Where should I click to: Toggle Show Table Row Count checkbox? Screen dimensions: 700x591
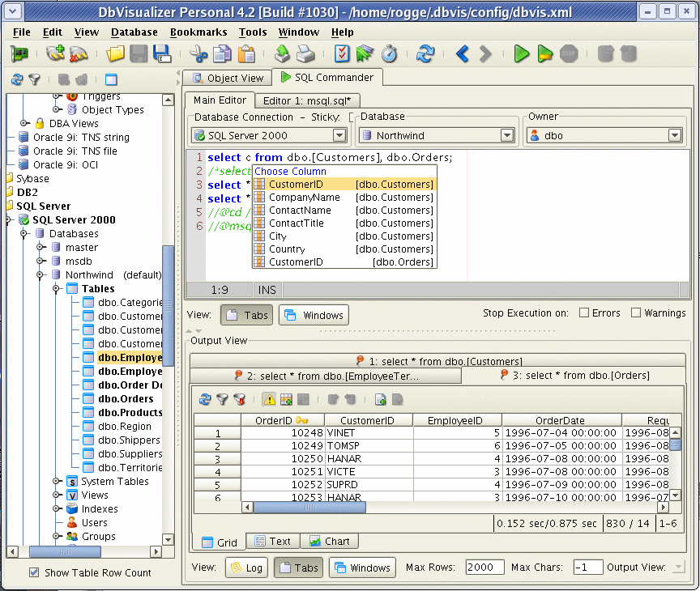(34, 572)
